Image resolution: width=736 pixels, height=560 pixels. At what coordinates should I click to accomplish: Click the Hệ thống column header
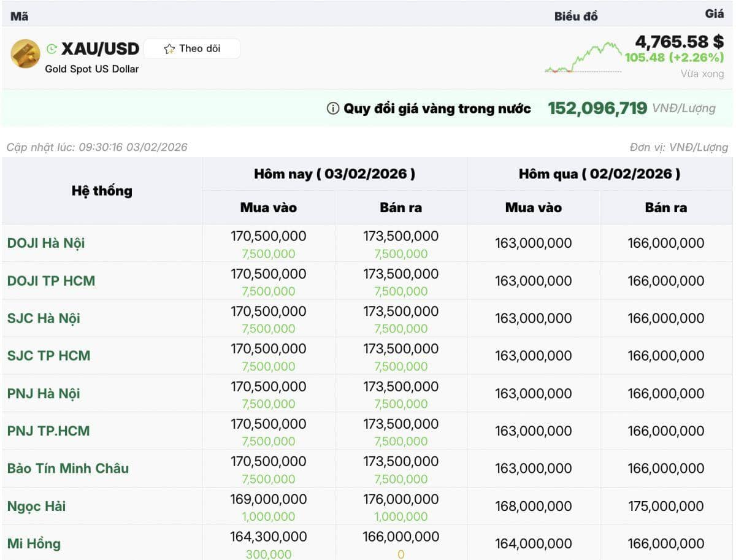coord(102,191)
